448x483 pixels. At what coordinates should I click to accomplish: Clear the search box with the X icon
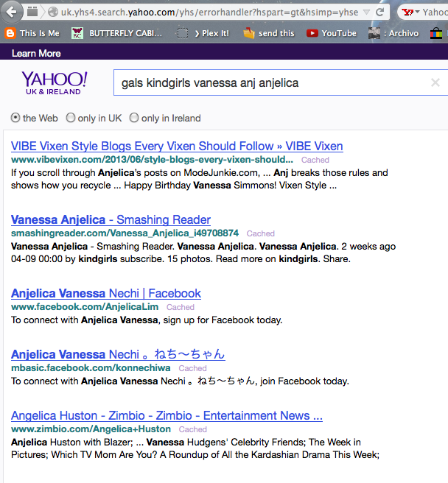pos(435,83)
